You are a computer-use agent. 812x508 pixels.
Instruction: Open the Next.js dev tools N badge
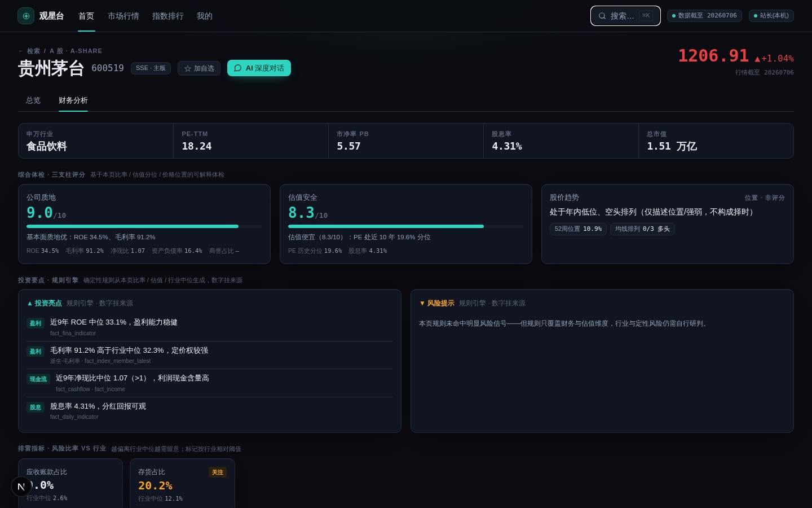(21, 486)
